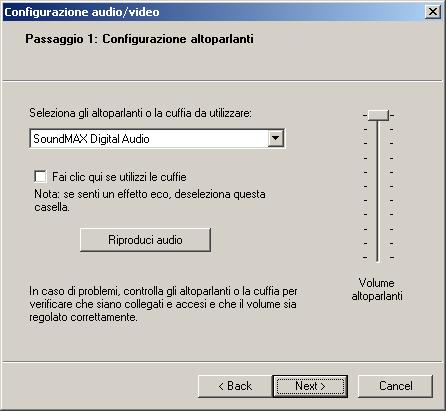The image size is (446, 411).
Task: Click the 'Passaggio 1: Configurazione altoparlanti' heading
Action: (x=139, y=39)
